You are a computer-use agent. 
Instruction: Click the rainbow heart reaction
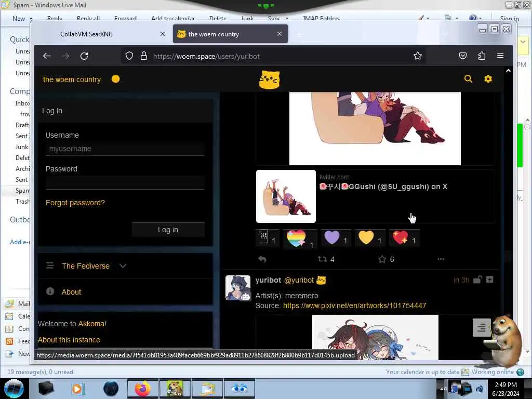(x=300, y=239)
